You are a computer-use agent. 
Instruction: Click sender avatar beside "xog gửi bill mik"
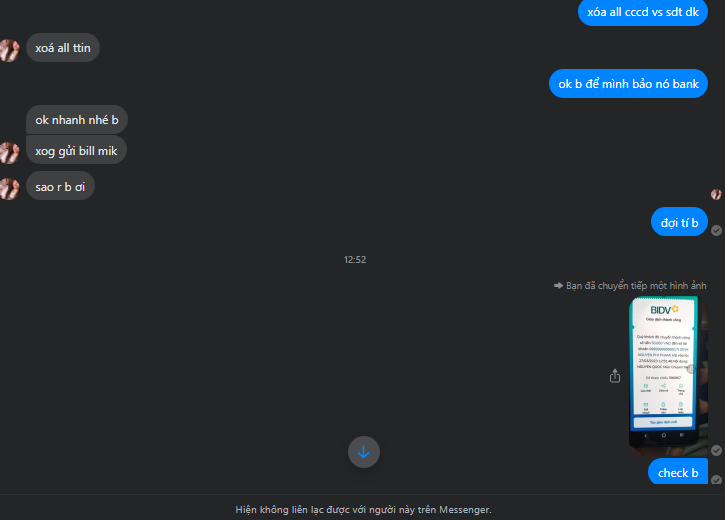(9, 153)
